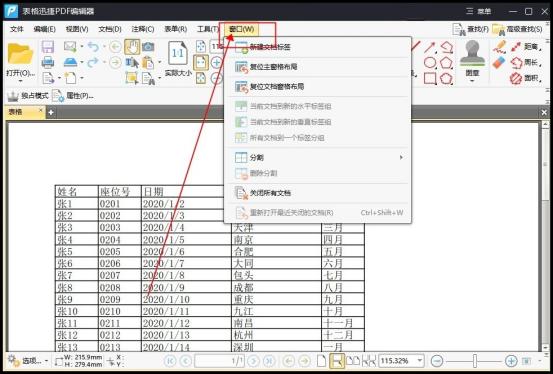553x374 pixels.
Task: Select the Eraser tool
Action: [499, 63]
